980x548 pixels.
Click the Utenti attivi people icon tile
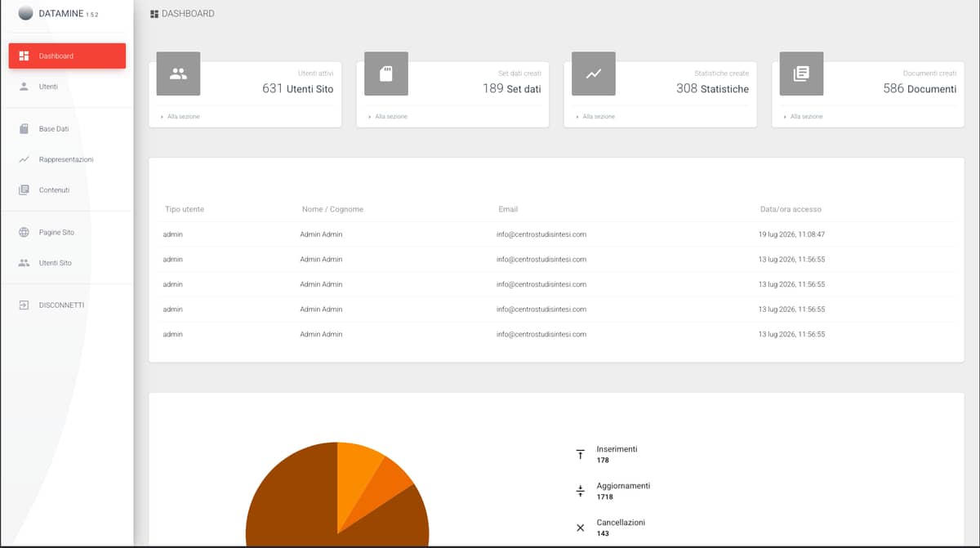pos(178,74)
